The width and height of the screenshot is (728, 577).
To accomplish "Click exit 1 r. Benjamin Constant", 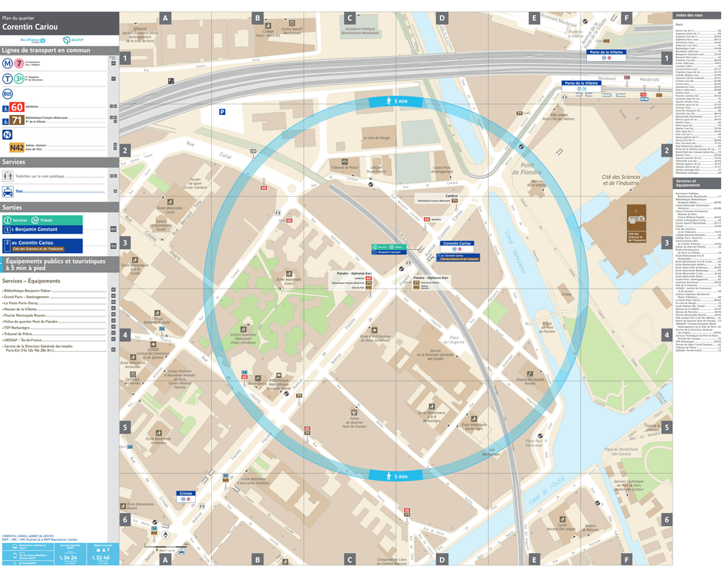I will [x=35, y=229].
